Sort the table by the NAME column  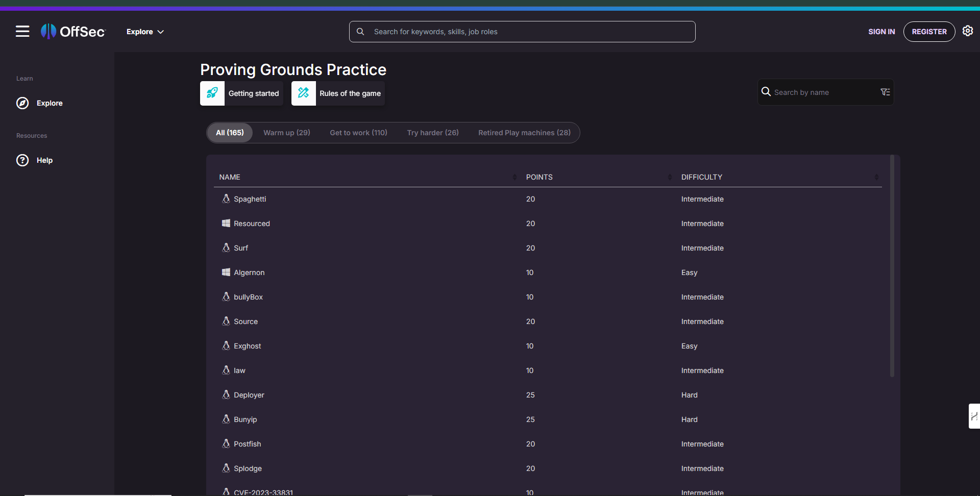point(514,177)
